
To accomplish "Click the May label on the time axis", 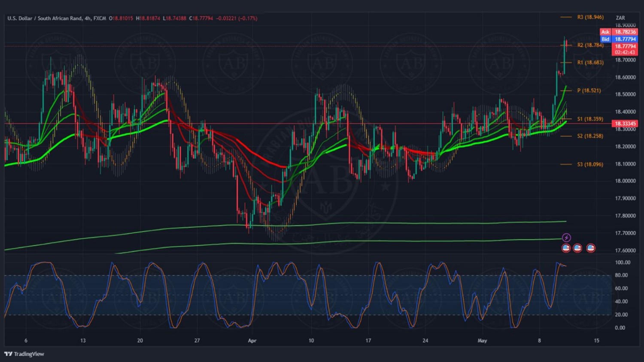I will tap(482, 341).
